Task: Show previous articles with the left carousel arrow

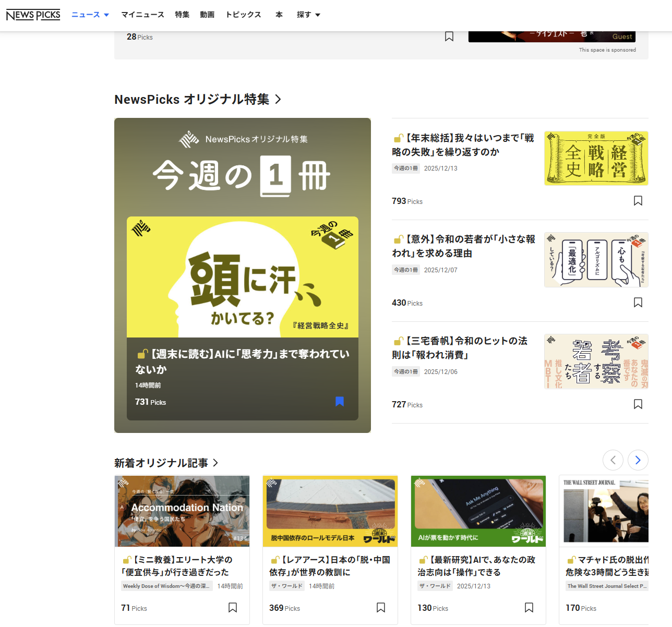Action: click(x=613, y=460)
